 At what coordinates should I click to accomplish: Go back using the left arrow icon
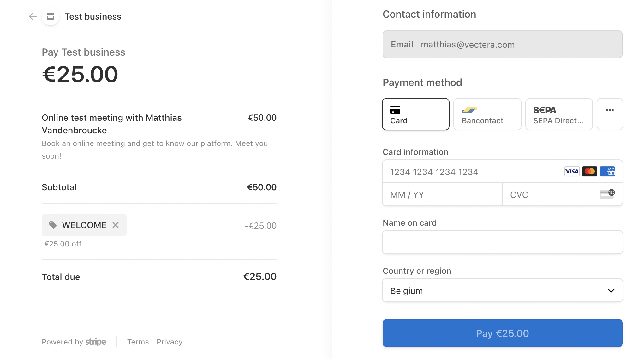coord(33,16)
